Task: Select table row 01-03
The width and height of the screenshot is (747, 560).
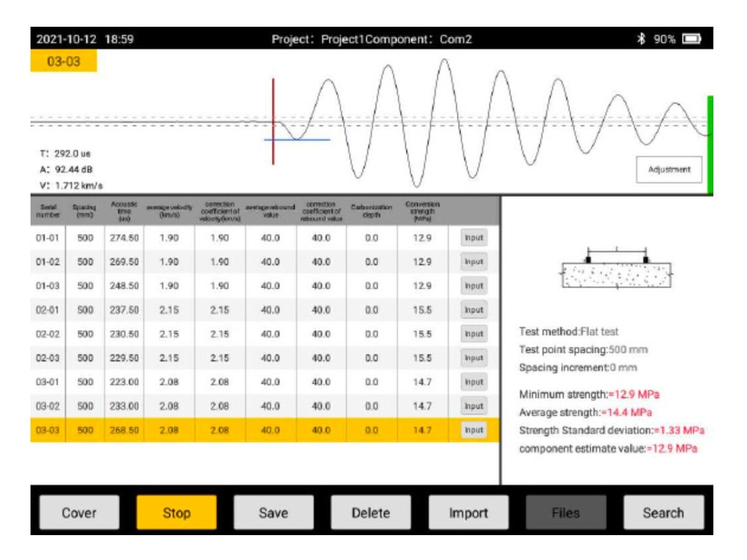Action: coord(265,286)
